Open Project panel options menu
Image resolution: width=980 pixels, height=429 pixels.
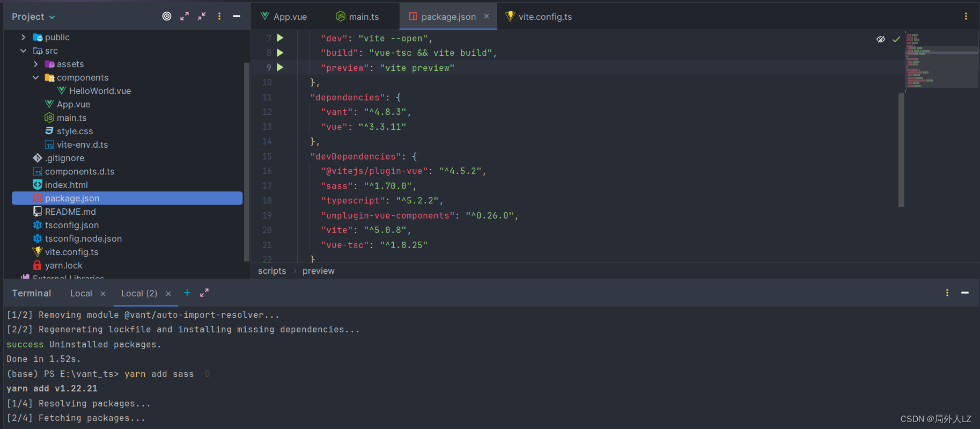click(219, 16)
